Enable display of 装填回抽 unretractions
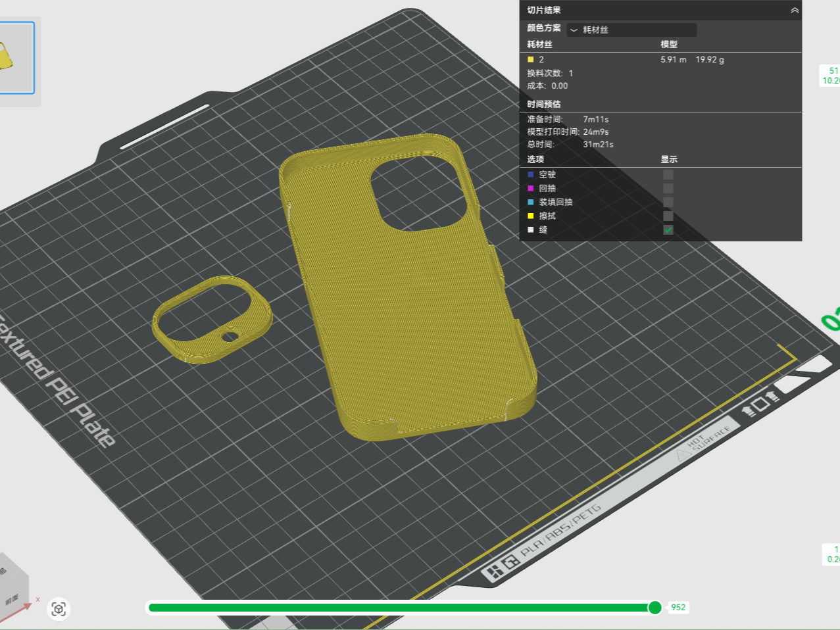 pyautogui.click(x=668, y=202)
